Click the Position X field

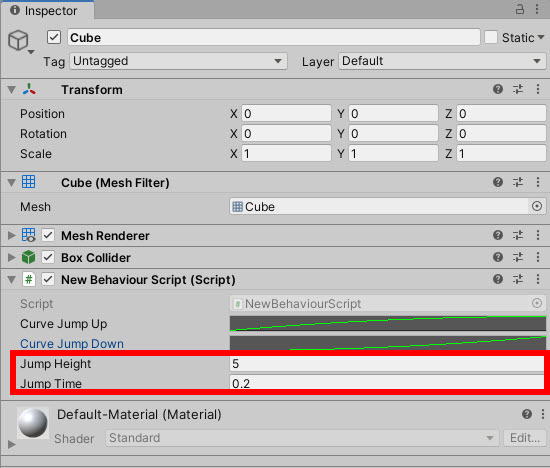point(286,114)
